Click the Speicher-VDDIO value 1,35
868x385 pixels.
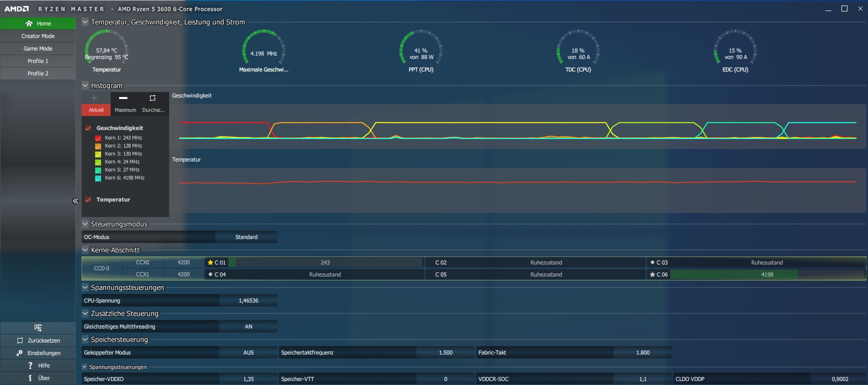point(248,379)
